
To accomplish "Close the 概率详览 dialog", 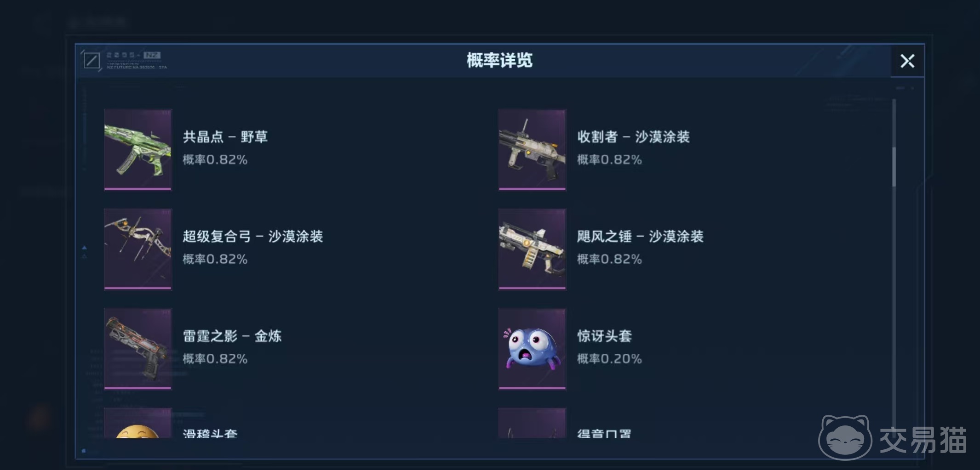I will tap(907, 61).
